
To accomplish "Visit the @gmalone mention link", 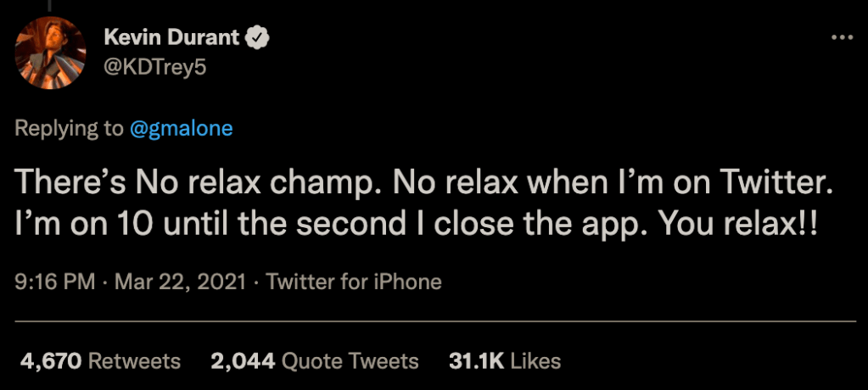I will (182, 129).
